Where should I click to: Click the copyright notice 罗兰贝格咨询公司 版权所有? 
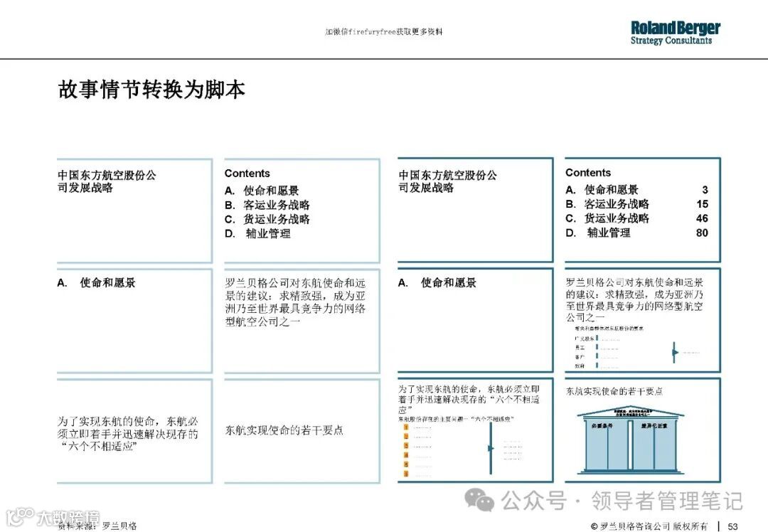pos(649,526)
